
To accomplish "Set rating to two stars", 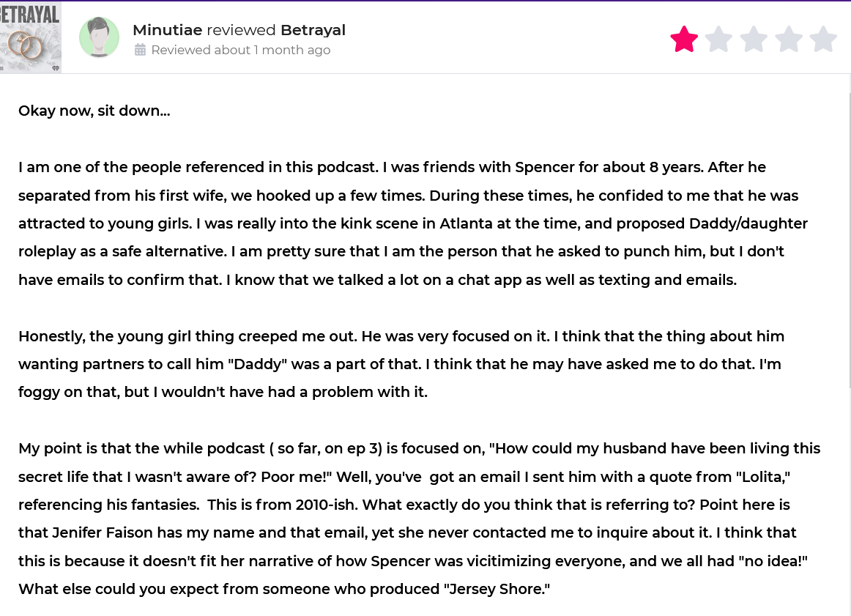I will click(718, 40).
